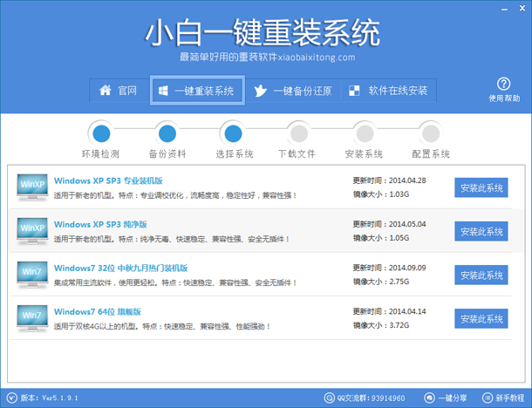The width and height of the screenshot is (532, 408).
Task: Click the version check icon at bottom-left
Action: point(9,398)
